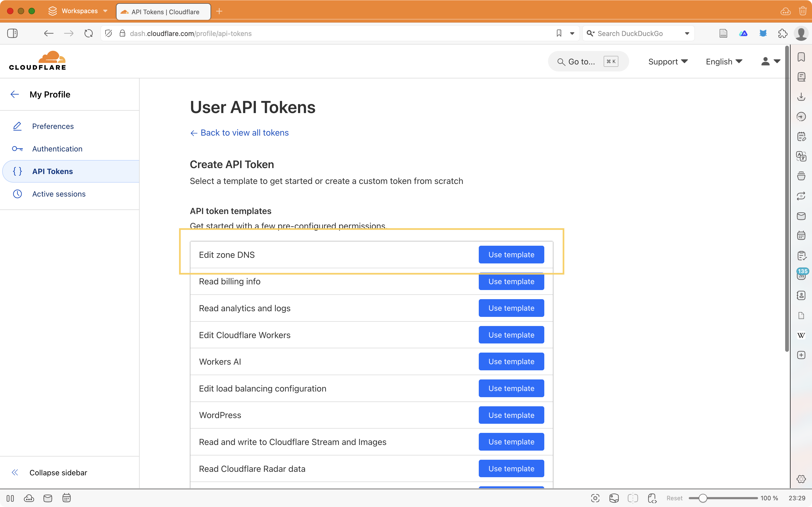Toggle the tracker blocker shield icon
The image size is (812, 507).
108,33
